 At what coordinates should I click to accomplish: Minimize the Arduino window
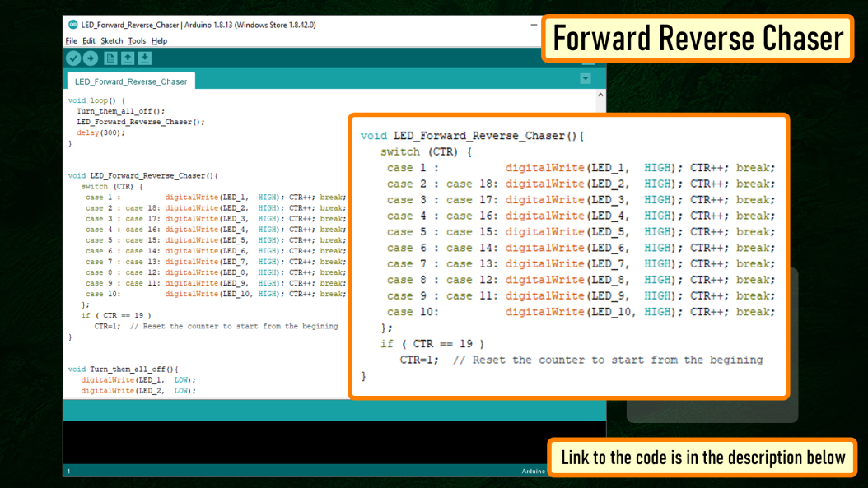tap(534, 25)
